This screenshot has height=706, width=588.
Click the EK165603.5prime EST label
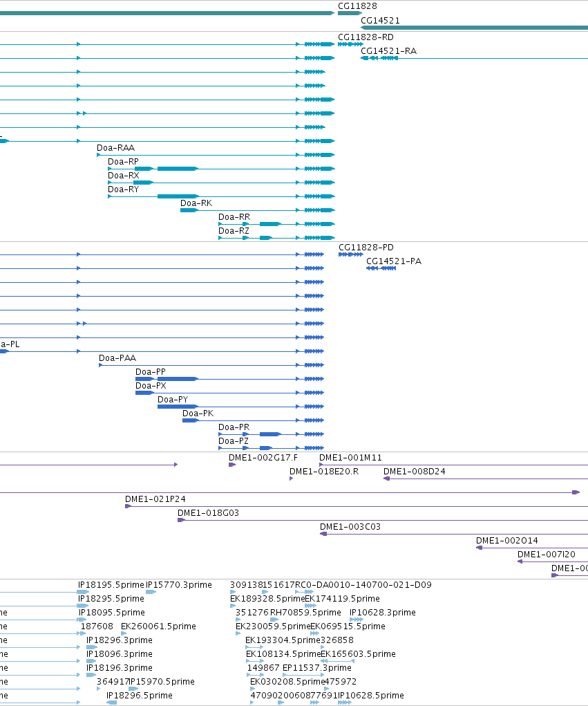click(x=358, y=653)
